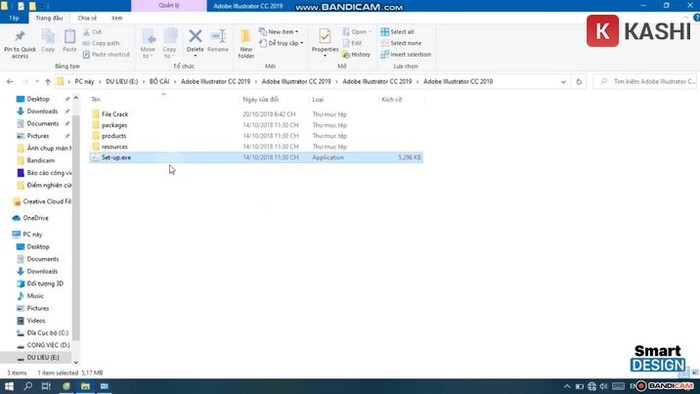
Task: Click the taskbar File Explorer icon
Action: 85,386
